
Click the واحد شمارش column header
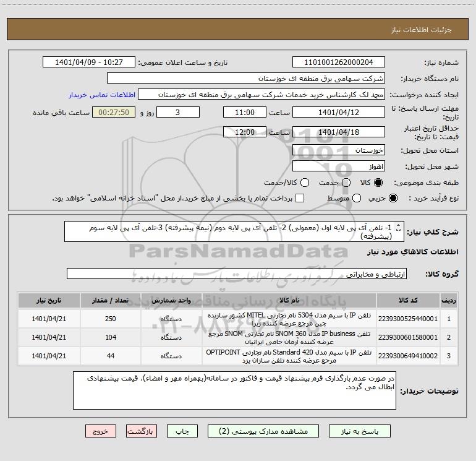171,300
